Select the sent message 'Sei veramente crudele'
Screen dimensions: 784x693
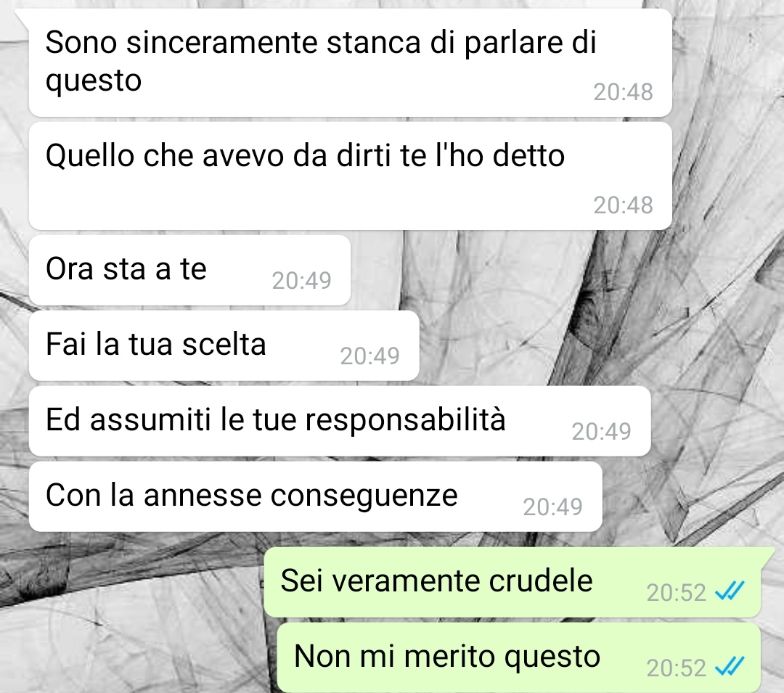click(512, 582)
